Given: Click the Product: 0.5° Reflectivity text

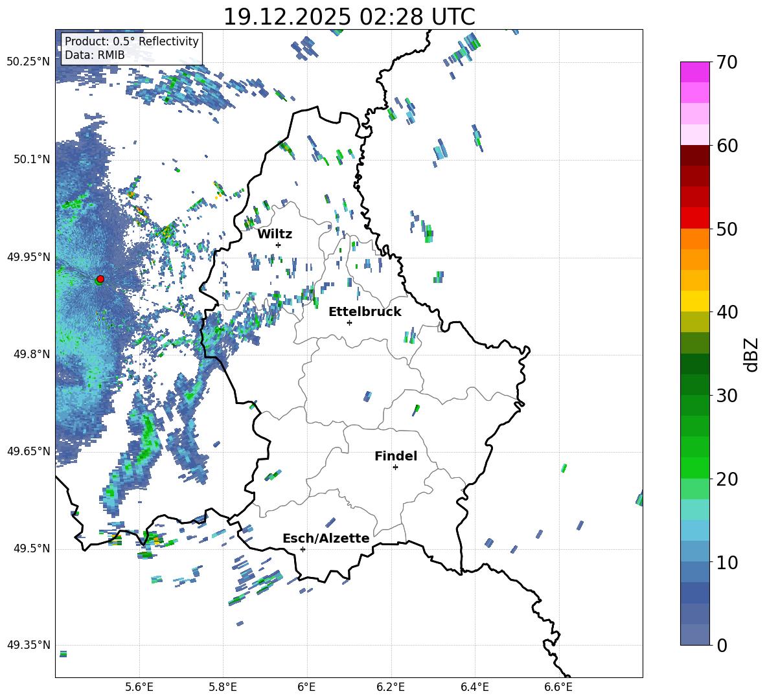Looking at the screenshot, I should click(132, 41).
